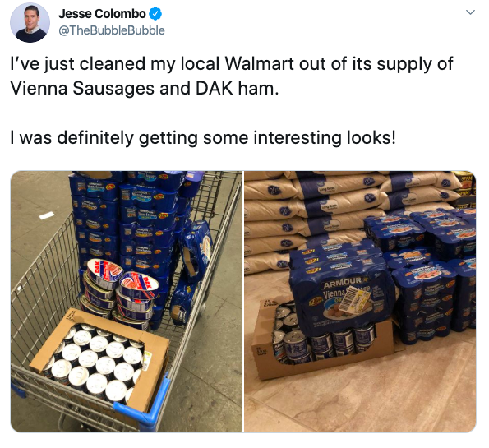Click the stacked blue Vienna sausage packs in cart
Image resolution: width=489 pixels, height=448 pixels.
pos(129,224)
